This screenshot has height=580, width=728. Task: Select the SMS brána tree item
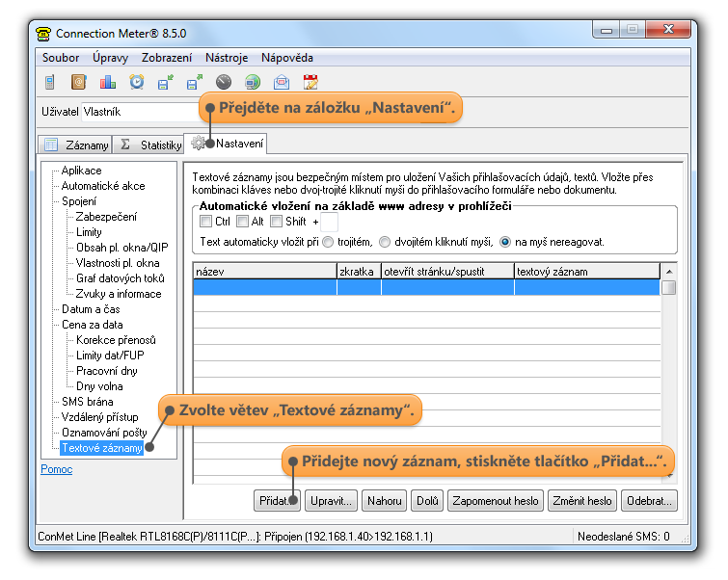click(x=88, y=402)
